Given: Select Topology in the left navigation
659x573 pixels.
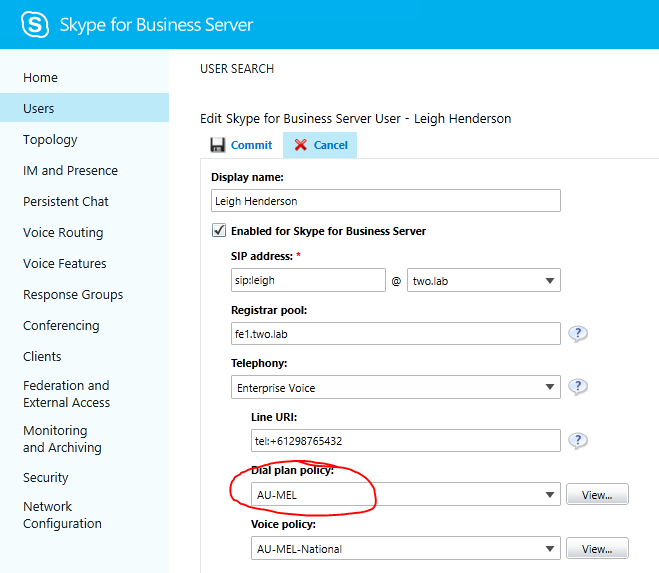Looking at the screenshot, I should [x=50, y=140].
